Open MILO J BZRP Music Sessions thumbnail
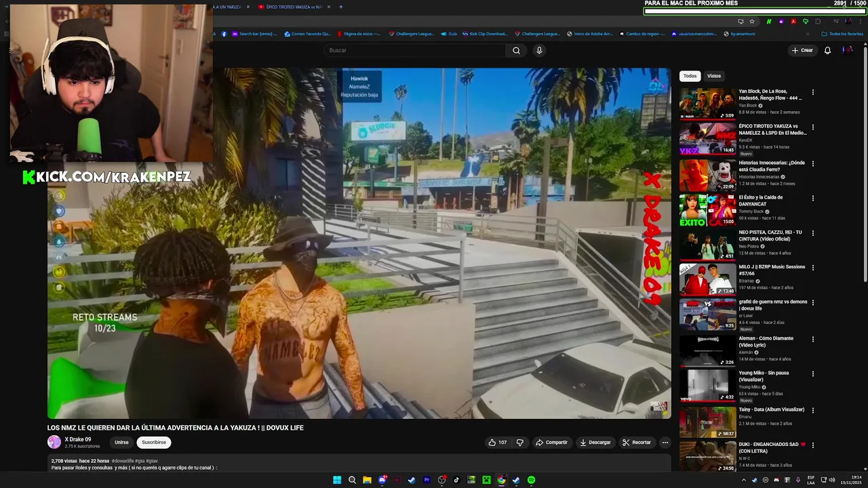 tap(707, 279)
